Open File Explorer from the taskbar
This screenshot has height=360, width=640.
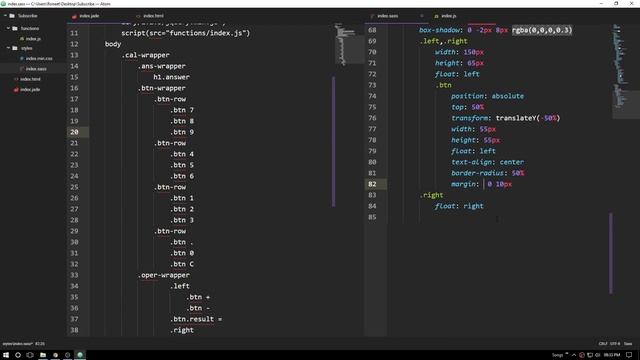click(x=43, y=355)
